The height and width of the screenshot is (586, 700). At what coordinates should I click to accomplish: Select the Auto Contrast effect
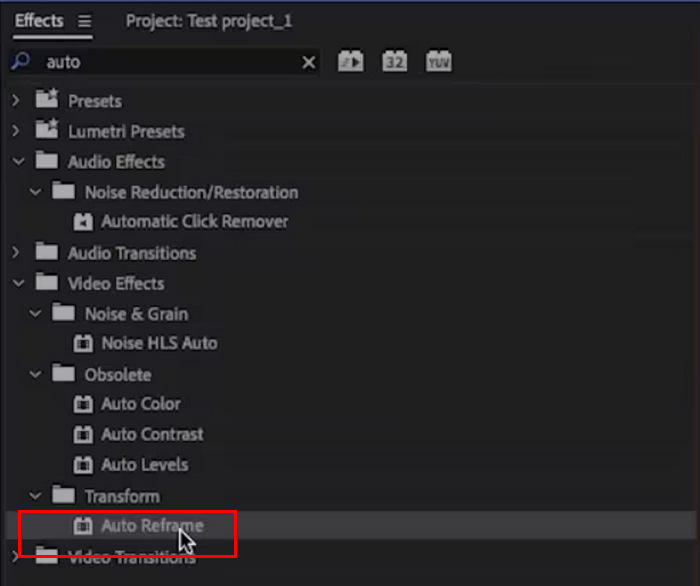click(152, 434)
